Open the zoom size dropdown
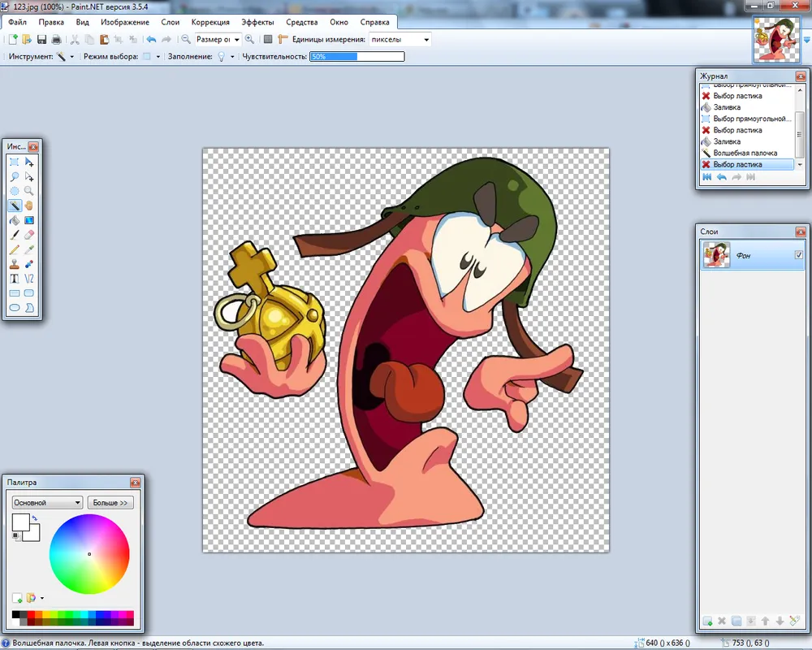Viewport: 812px width, 650px height. [x=219, y=39]
